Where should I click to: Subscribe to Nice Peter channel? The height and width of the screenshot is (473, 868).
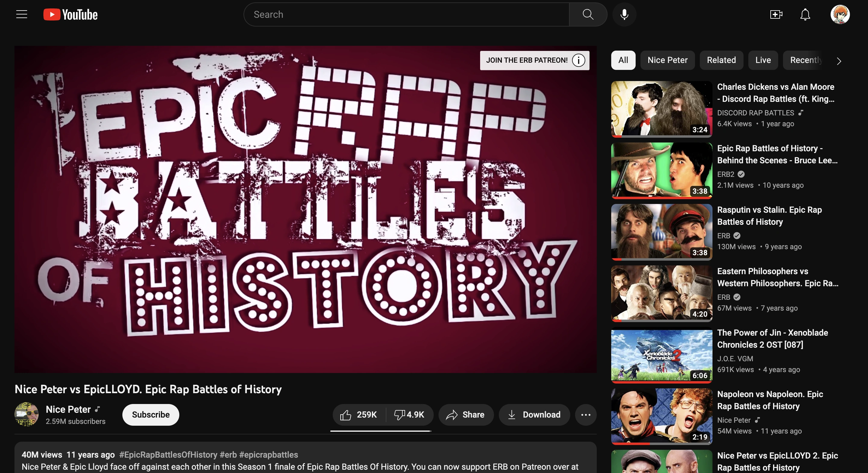pos(151,415)
